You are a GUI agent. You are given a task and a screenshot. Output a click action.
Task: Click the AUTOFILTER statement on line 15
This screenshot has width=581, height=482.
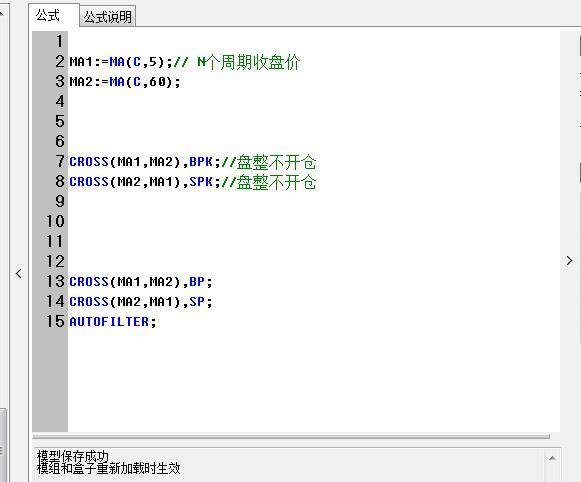[x=113, y=322]
